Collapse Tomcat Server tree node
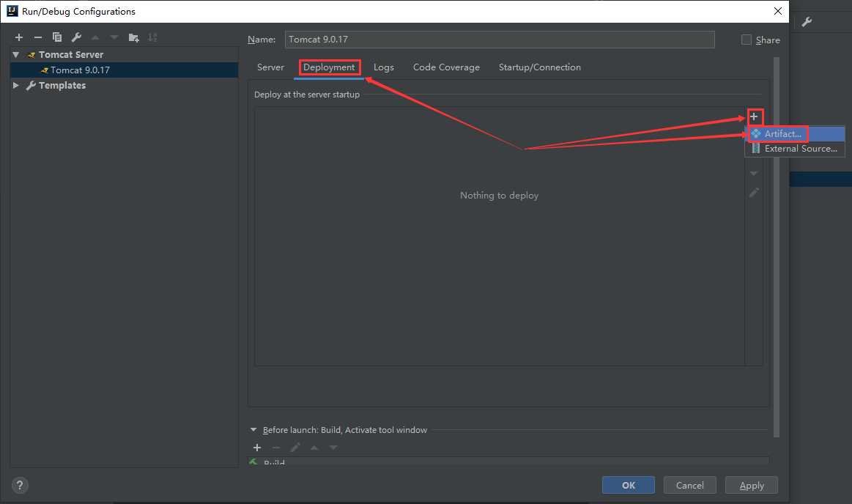 (16, 54)
